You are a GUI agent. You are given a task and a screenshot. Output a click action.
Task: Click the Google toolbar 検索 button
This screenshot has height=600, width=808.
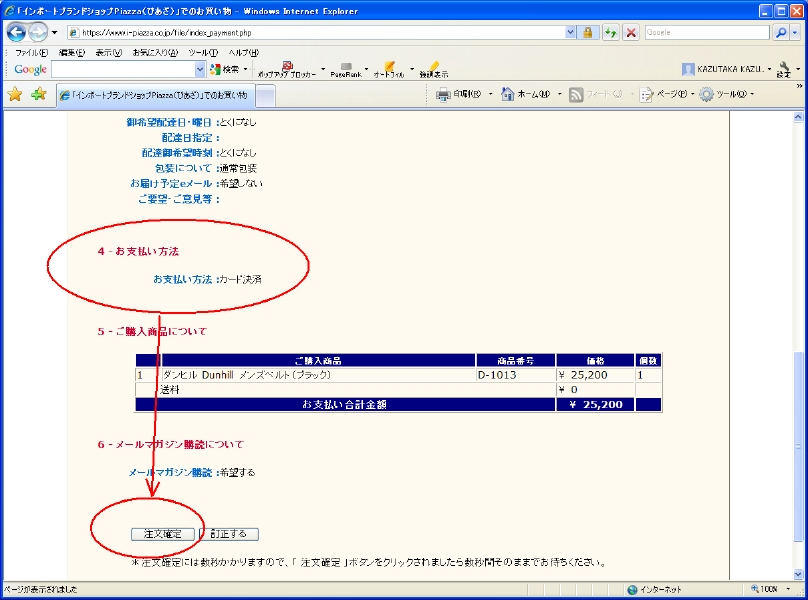tap(225, 69)
